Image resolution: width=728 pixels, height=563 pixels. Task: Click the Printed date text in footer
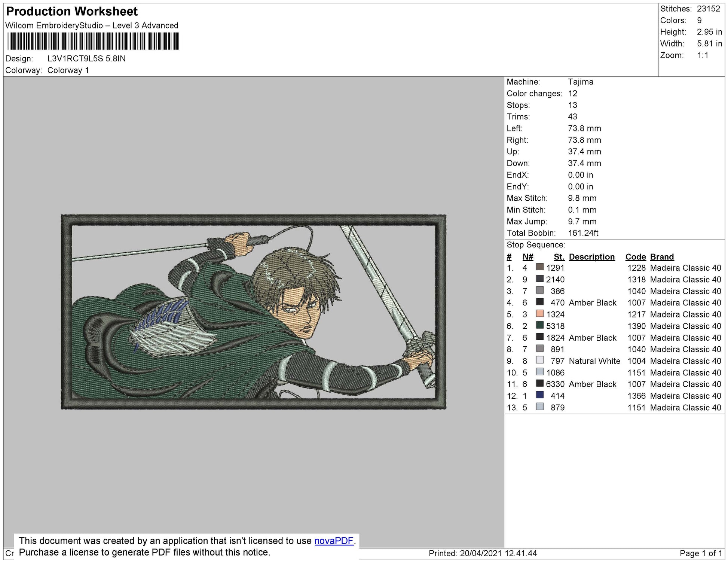point(483,553)
